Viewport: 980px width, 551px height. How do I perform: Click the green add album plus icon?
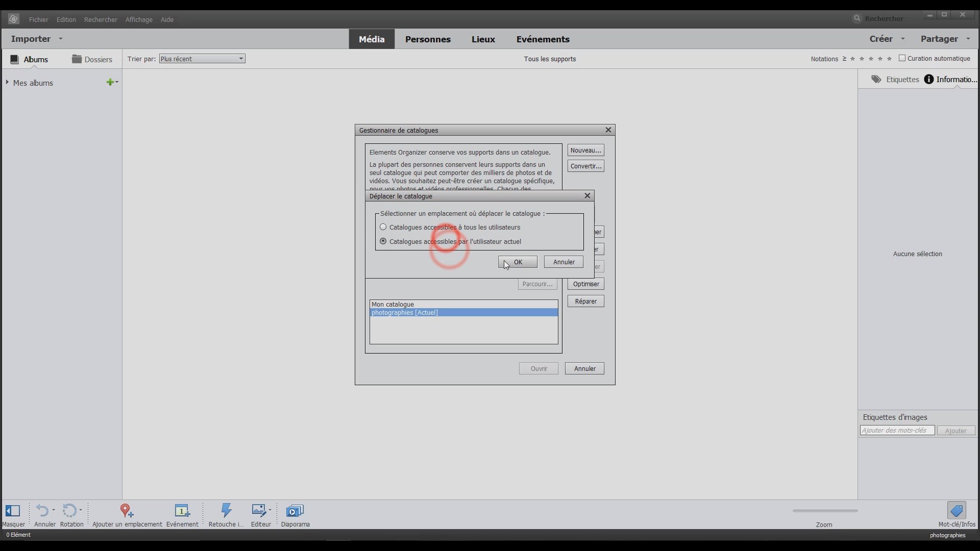pos(110,82)
